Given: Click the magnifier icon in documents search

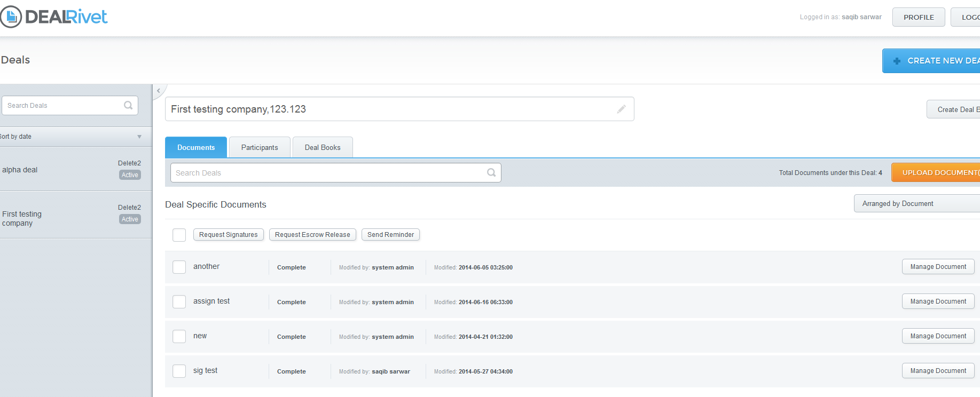Looking at the screenshot, I should [491, 172].
